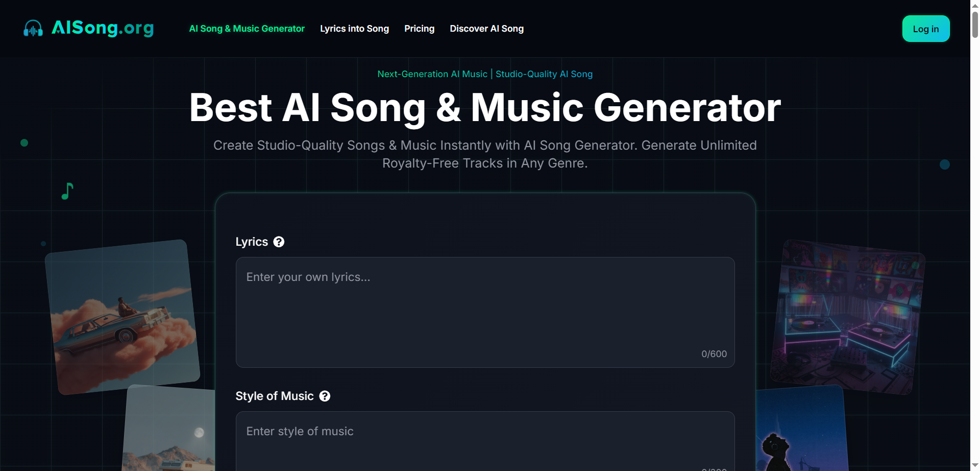Click the AISong.org wordmark
This screenshot has height=471, width=980.
(x=102, y=28)
